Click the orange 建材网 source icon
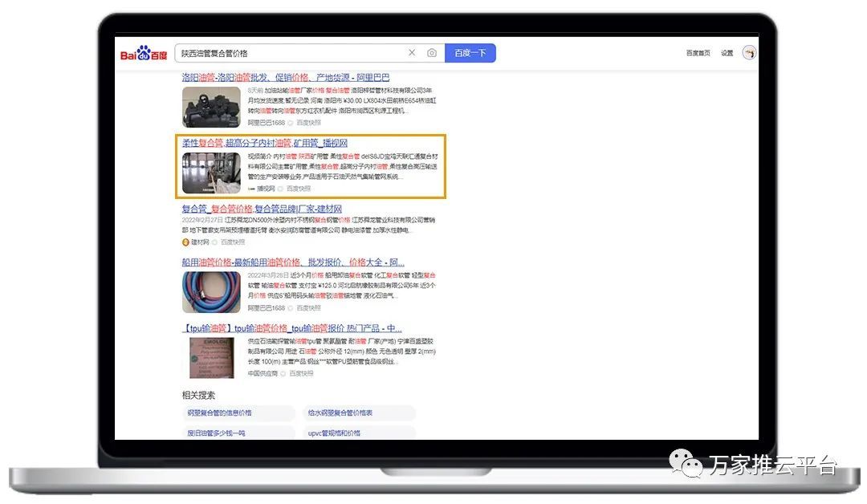 (185, 242)
